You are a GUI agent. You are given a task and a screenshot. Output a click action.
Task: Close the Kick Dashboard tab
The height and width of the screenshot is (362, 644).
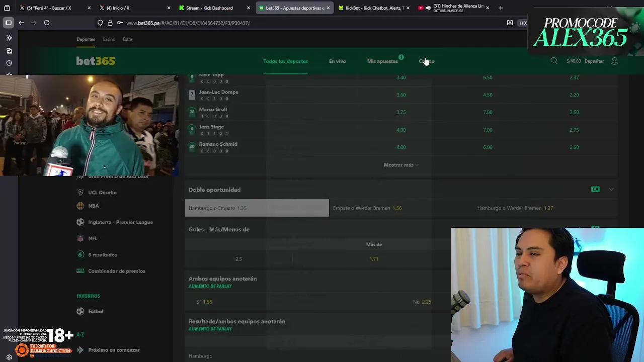pyautogui.click(x=249, y=8)
